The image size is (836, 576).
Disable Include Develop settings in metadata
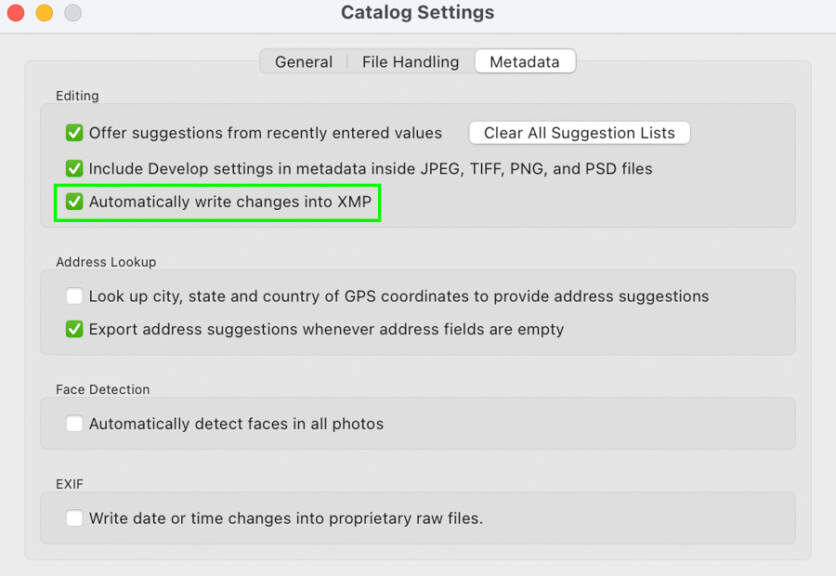point(74,168)
